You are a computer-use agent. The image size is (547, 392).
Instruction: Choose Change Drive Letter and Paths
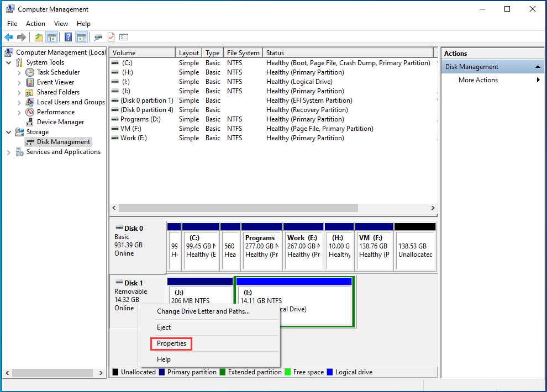click(209, 311)
